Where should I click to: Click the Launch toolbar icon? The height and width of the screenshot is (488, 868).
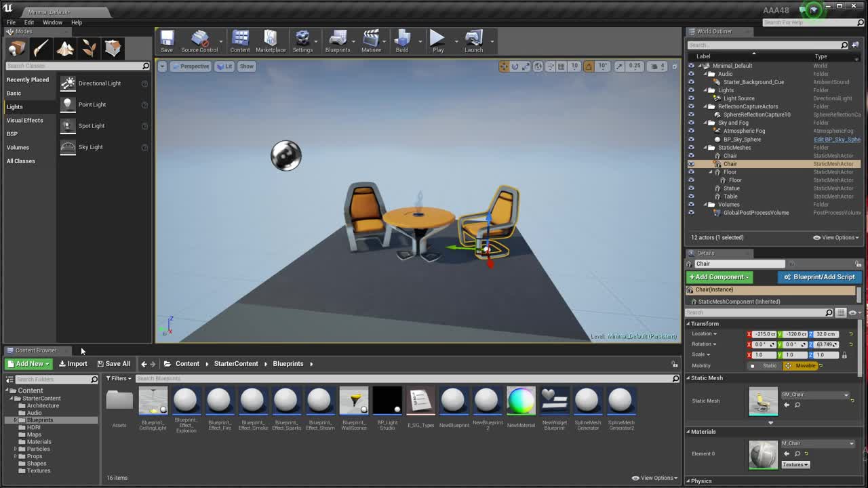(473, 42)
